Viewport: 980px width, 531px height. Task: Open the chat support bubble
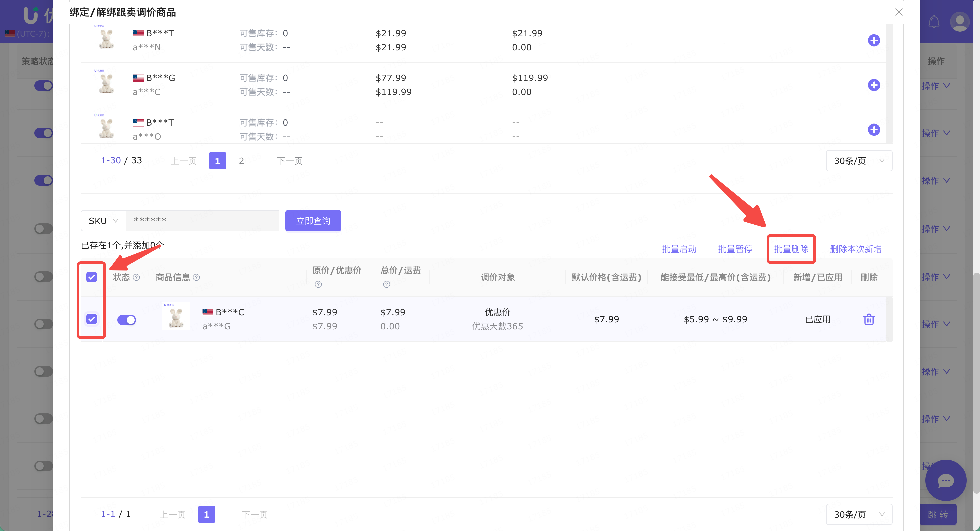945,480
